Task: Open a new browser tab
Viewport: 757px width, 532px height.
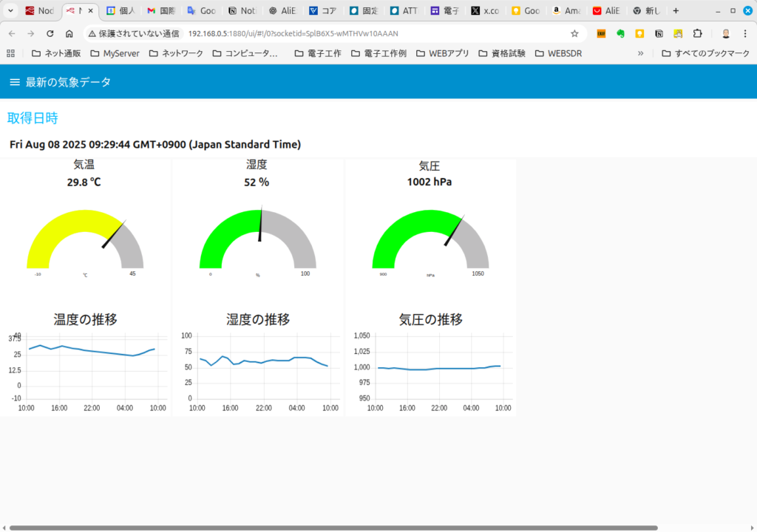Action: (676, 10)
